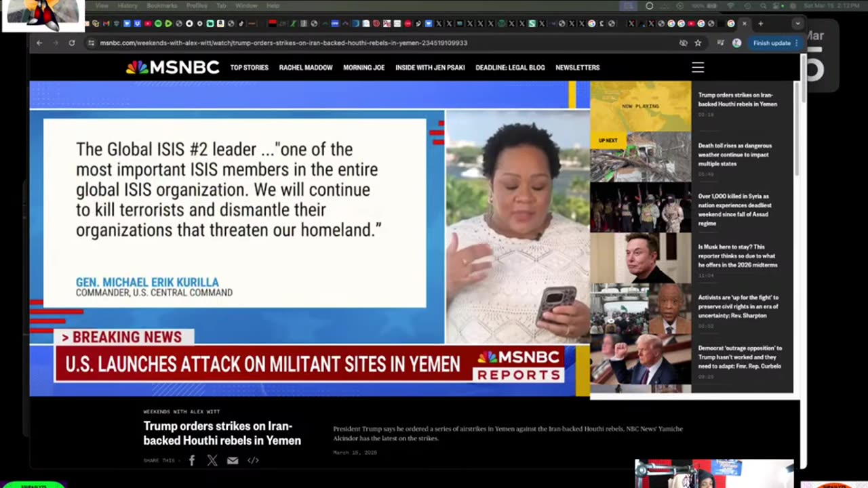Open a new browser tab
The width and height of the screenshot is (868, 488).
click(x=760, y=24)
